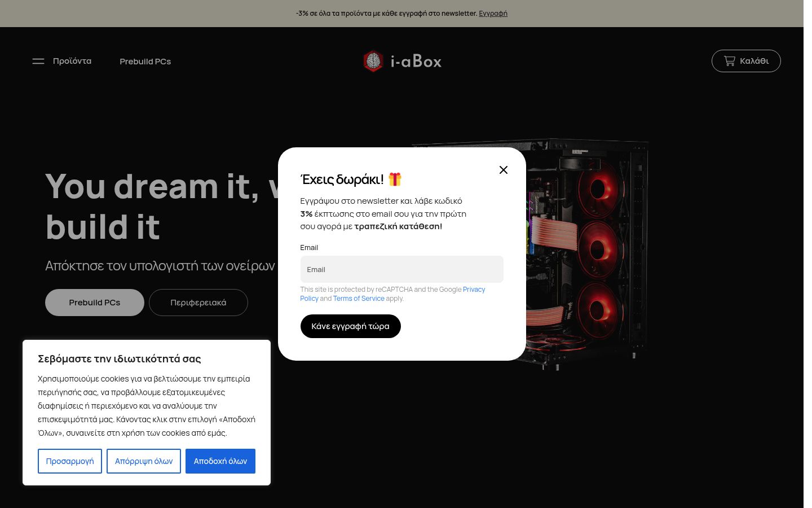Close the newsletter popup with the X
The image size is (812, 508).
pos(504,170)
